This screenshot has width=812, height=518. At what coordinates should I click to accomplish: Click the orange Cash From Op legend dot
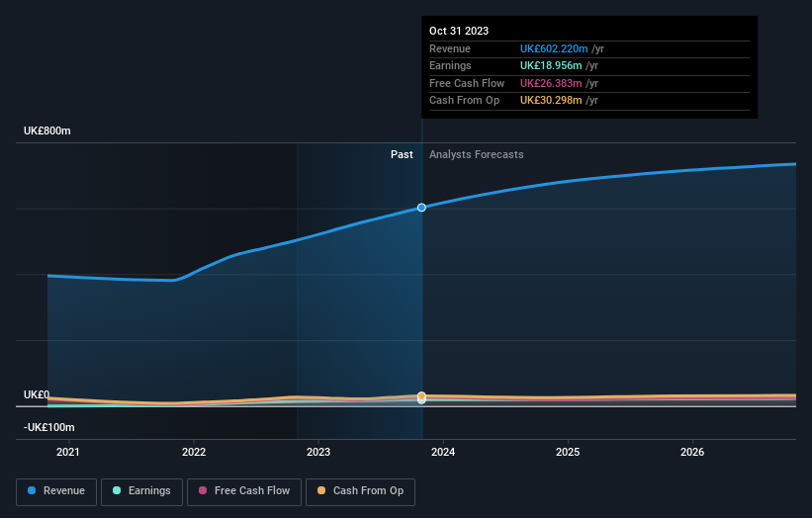(321, 490)
